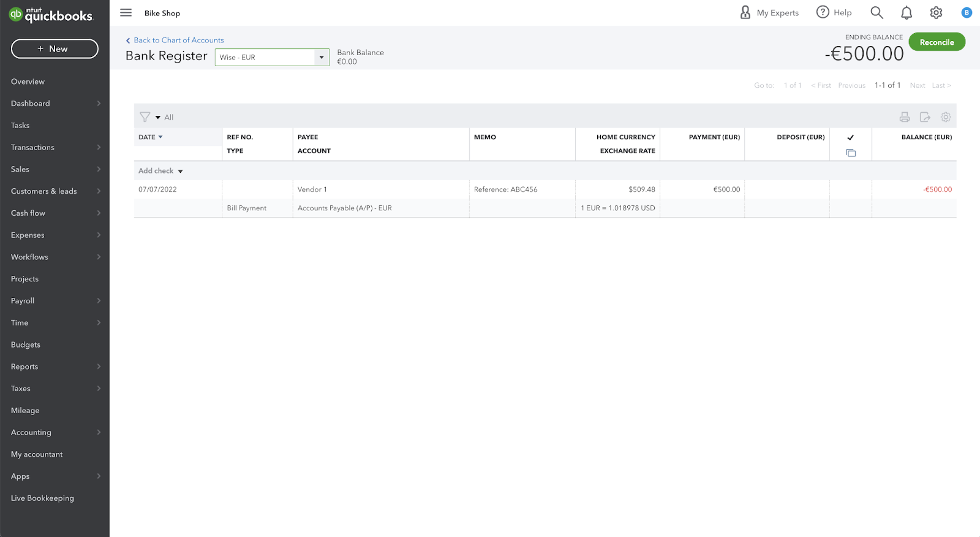Click the Bill Payment type cell

[257, 208]
